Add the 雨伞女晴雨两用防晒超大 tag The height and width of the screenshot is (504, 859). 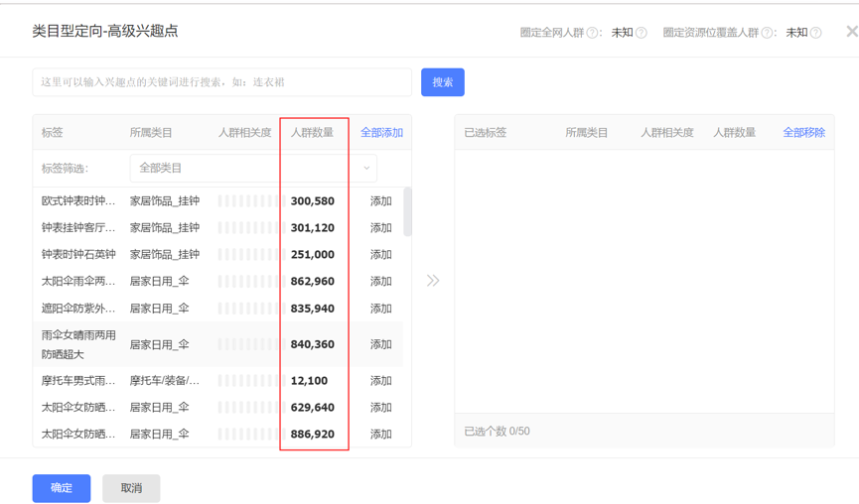pyautogui.click(x=380, y=344)
